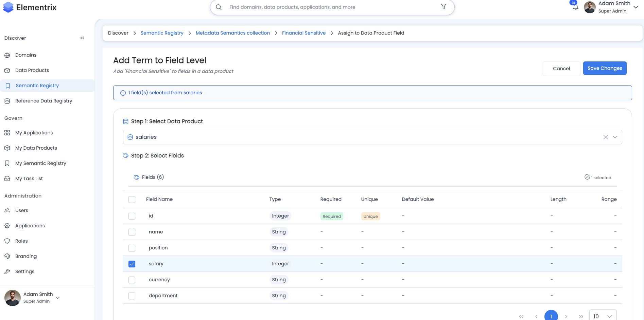644x320 pixels.
Task: Click the Elementrix logo icon
Action: [8, 7]
